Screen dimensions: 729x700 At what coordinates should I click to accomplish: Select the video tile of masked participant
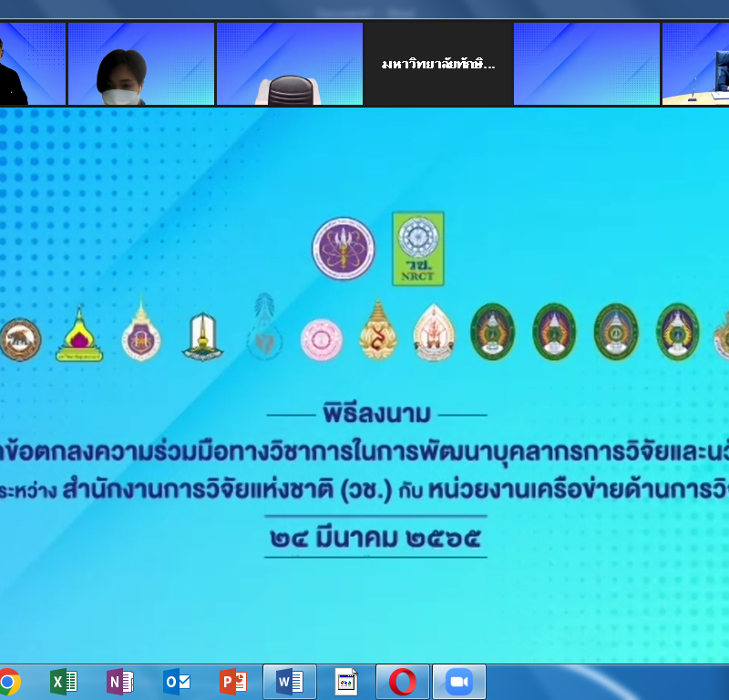click(x=140, y=64)
